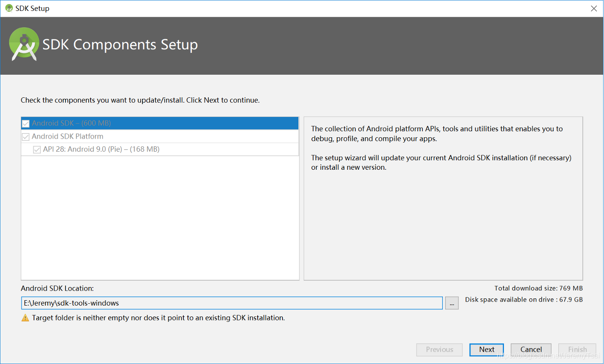The height and width of the screenshot is (364, 604).
Task: Click the Android SDK Location path field
Action: point(232,303)
